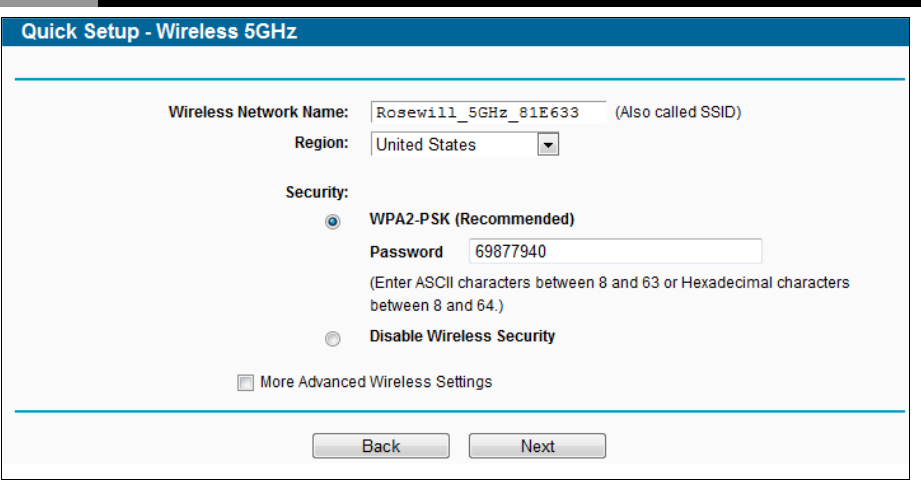Click the More Advanced Wireless Settings label

click(x=376, y=382)
